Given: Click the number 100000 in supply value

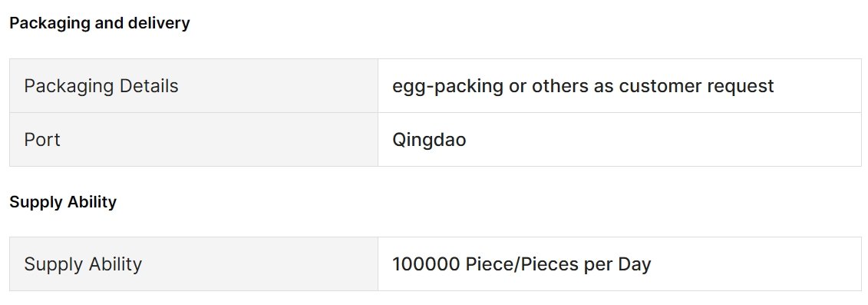Looking at the screenshot, I should click(x=426, y=264).
